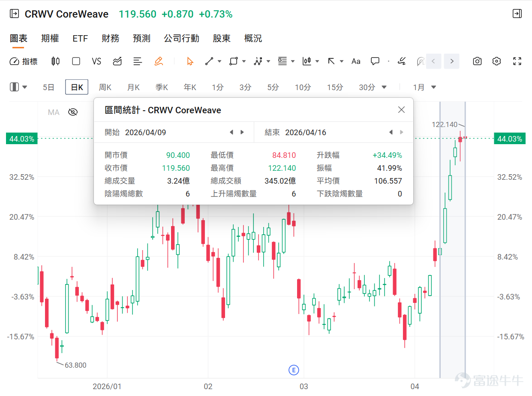Open chart settings gear icon
Image resolution: width=532 pixels, height=396 pixels.
click(x=496, y=61)
